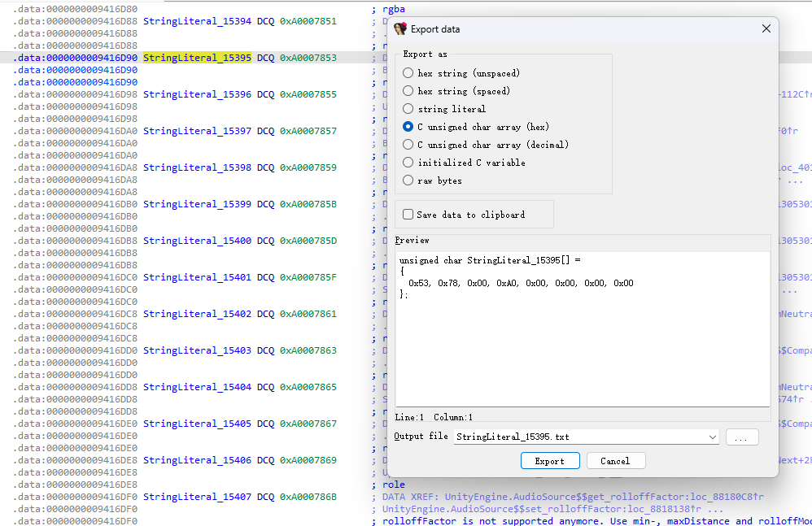Viewport: 812px width, 526px height.
Task: Click the IDA icon in Export data title bar
Action: click(399, 29)
